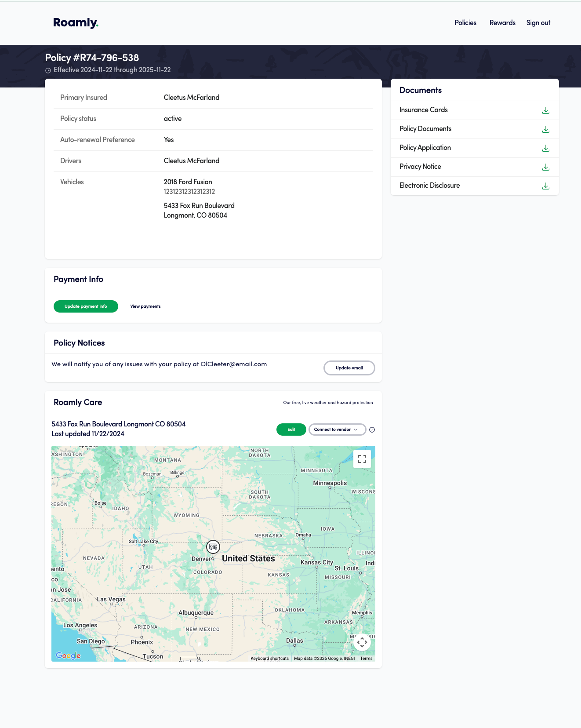Download the Policy Documents file
This screenshot has width=581, height=728.
[x=545, y=129]
